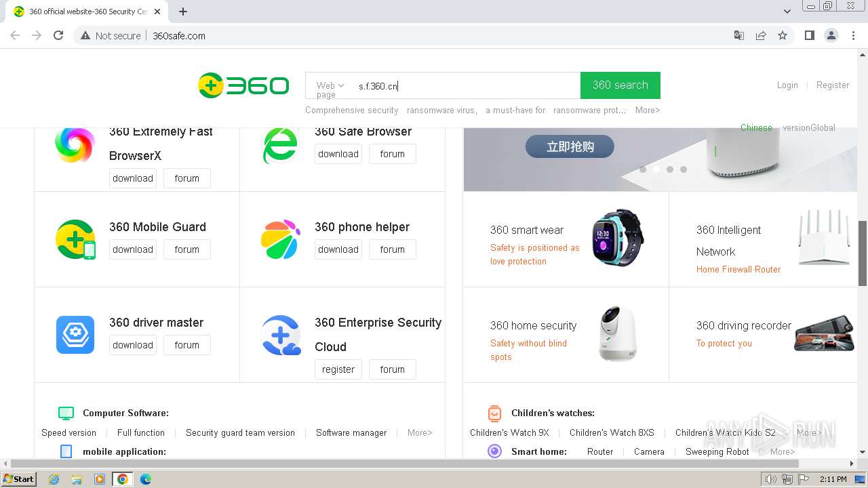Reload the page with the refresh icon

click(58, 35)
